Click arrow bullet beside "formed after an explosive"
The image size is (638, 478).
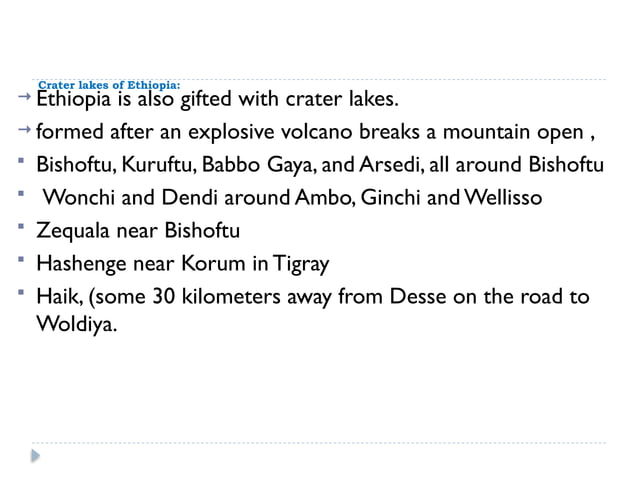pyautogui.click(x=25, y=129)
